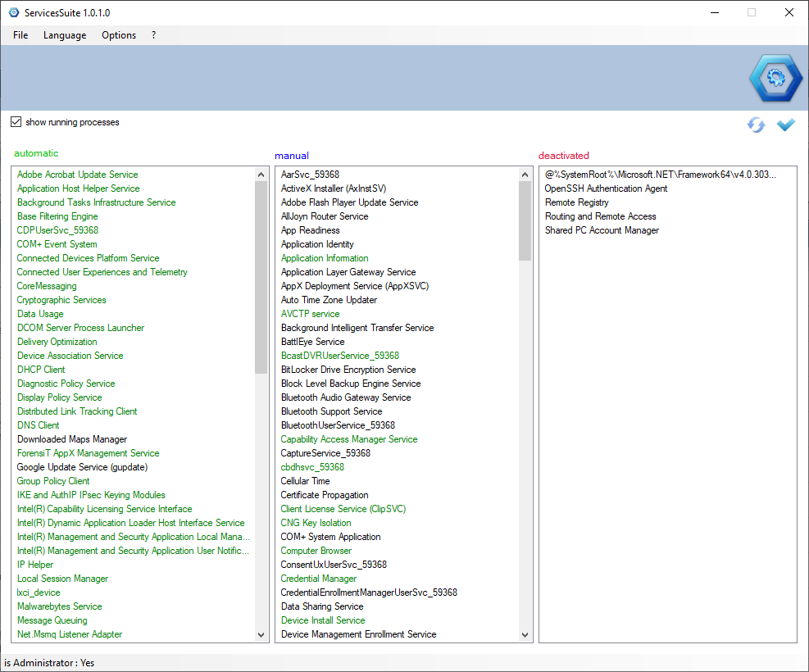Select Group Policy Client
This screenshot has height=672, width=809.
(x=53, y=481)
